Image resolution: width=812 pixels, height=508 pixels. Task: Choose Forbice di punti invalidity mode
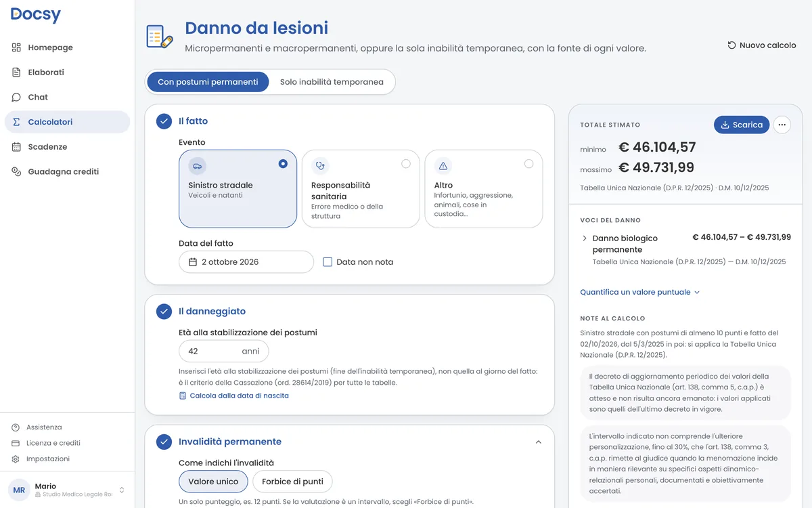click(292, 482)
